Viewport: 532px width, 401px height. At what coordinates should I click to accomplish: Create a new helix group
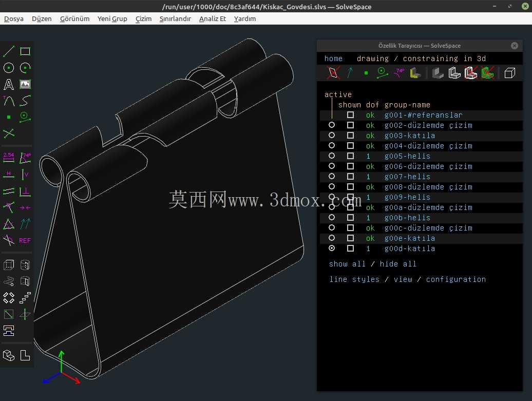[9, 281]
